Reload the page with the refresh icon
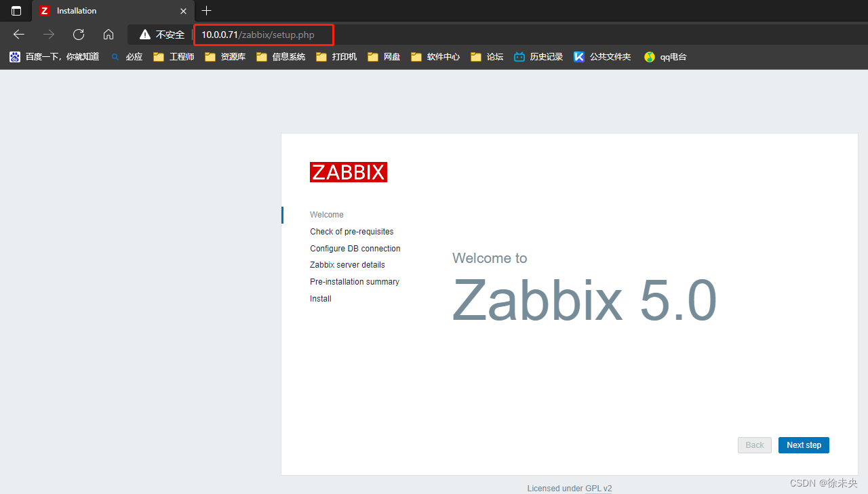This screenshot has width=868, height=494. click(x=78, y=34)
